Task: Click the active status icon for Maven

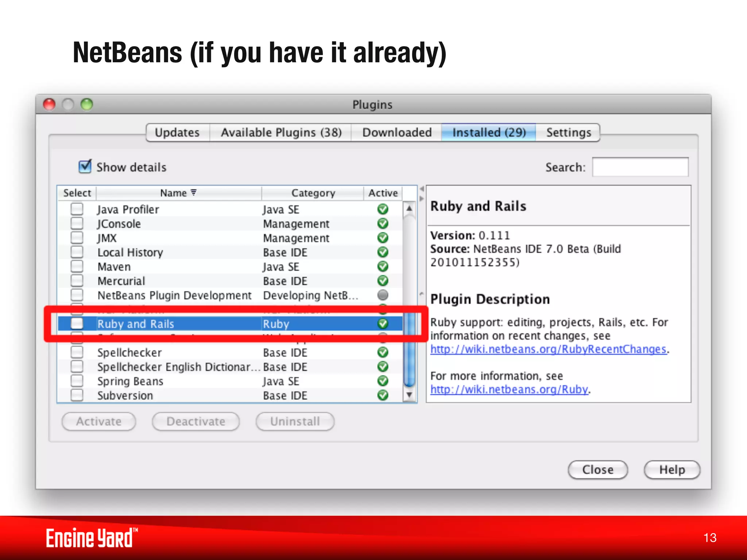Action: pos(383,267)
